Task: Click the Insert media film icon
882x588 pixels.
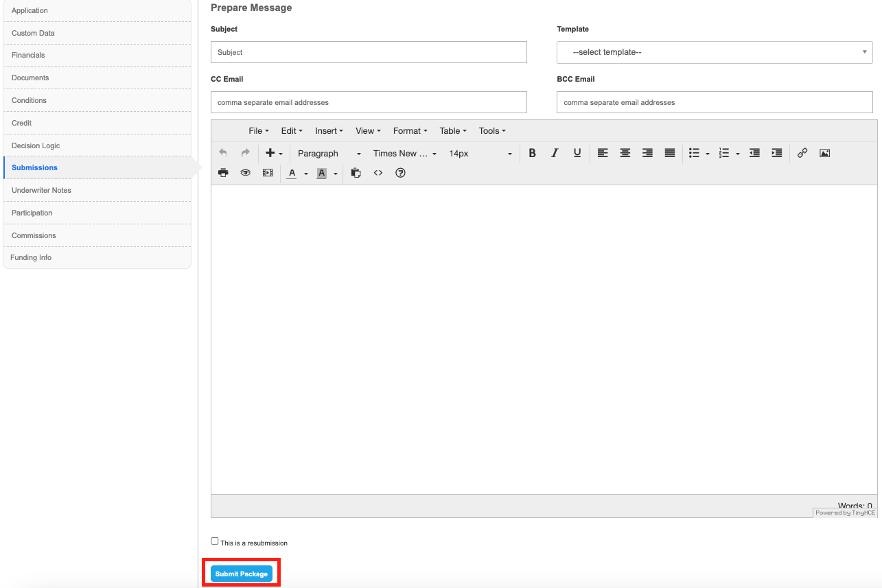Action: (268, 173)
